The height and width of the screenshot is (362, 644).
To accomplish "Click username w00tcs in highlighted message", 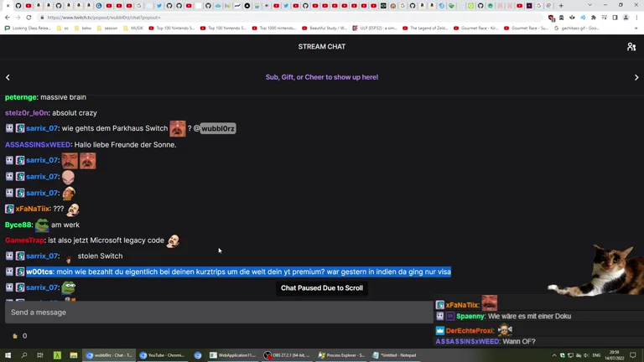I will pyautogui.click(x=39, y=271).
